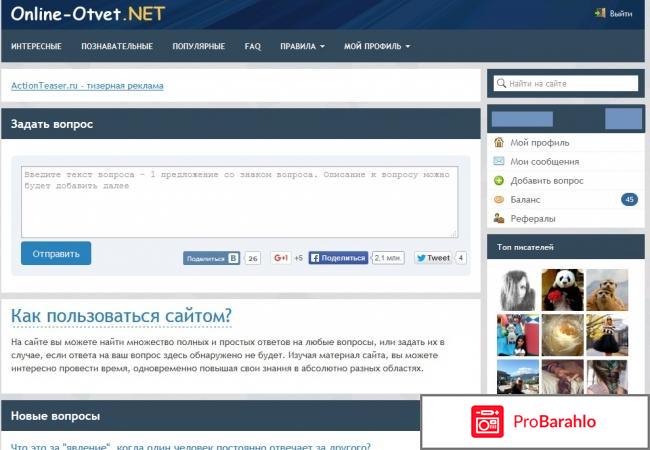Click the Задать вопрос section header
This screenshot has width=650, height=450.
coord(241,124)
